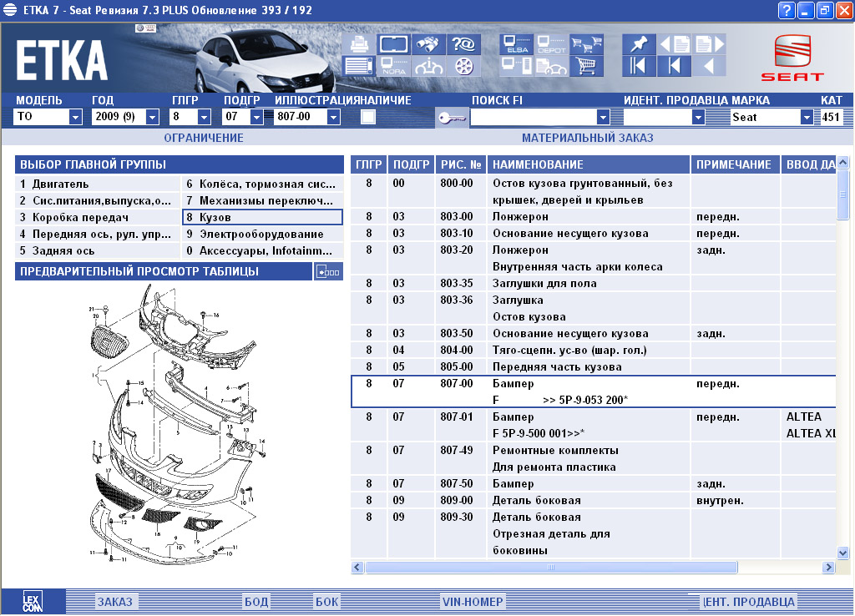This screenshot has width=855, height=616.
Task: Click the vertical scrollbar thumb of table
Action: pyautogui.click(x=842, y=194)
